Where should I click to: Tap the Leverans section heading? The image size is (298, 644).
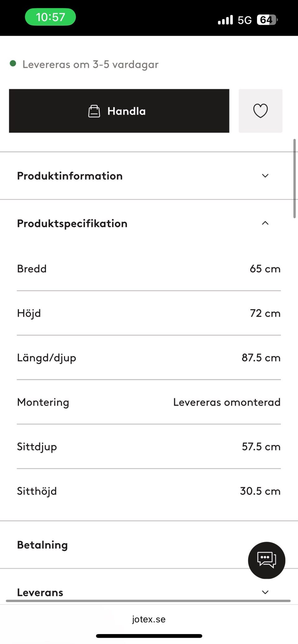40,592
